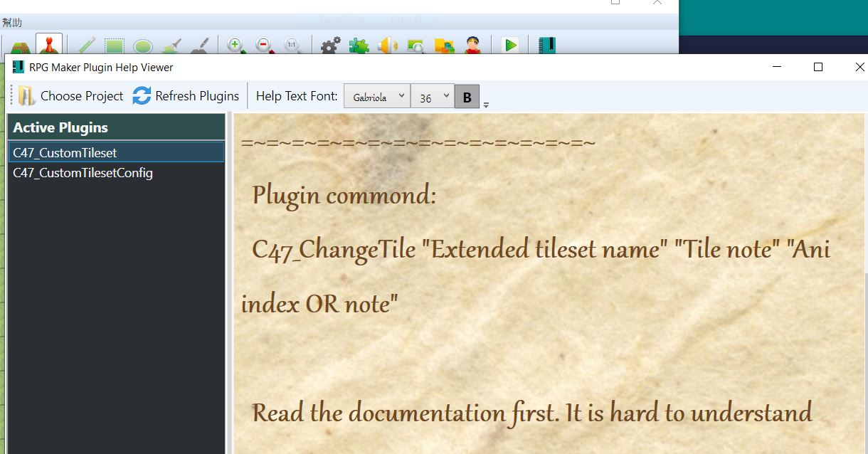The image size is (868, 454).
Task: Minimize the Plugin Help Viewer window
Action: (x=777, y=67)
